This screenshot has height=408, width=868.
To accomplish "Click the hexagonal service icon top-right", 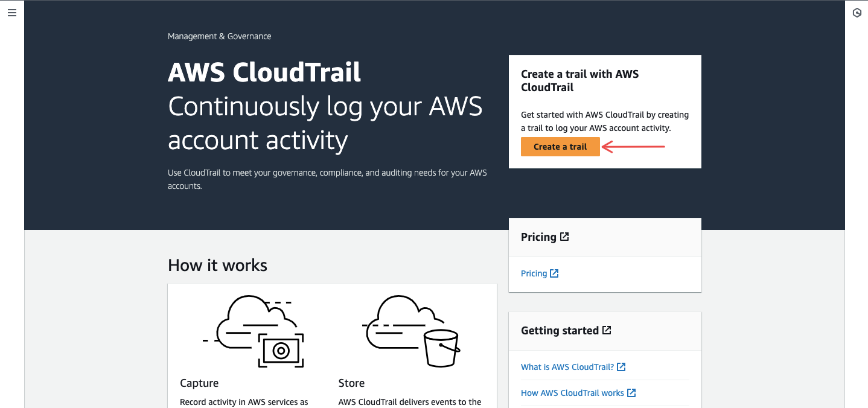I will [x=857, y=12].
